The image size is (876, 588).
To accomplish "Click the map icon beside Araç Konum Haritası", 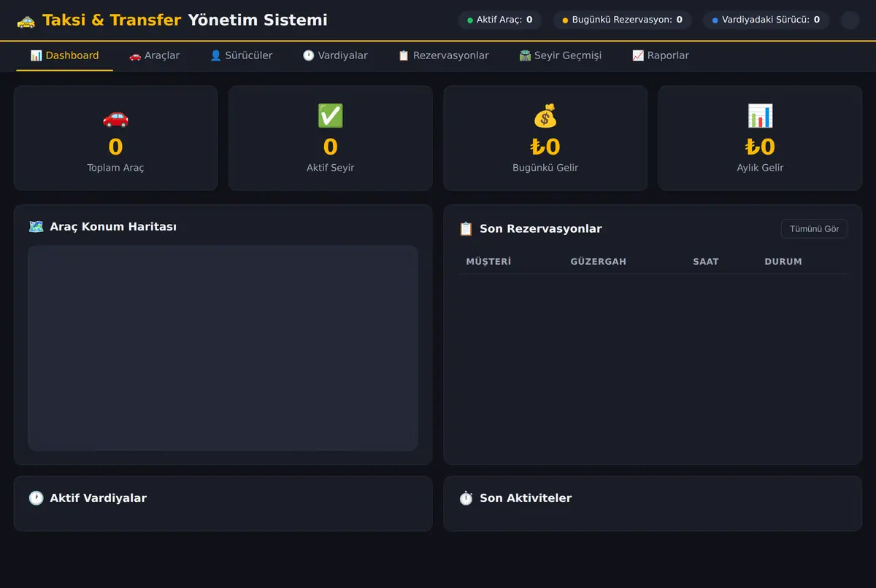I will [36, 226].
